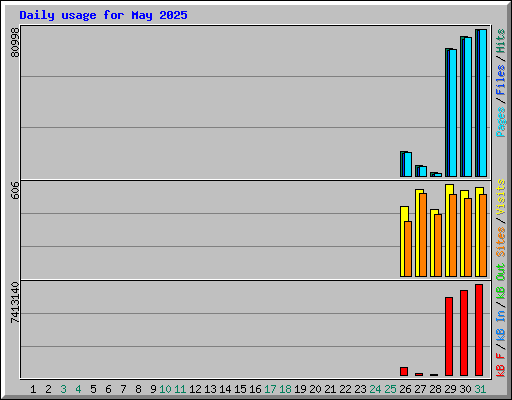Viewport: 512px width, 400px height.
Task: Click the 7413140 axis value
Action: coord(15,303)
